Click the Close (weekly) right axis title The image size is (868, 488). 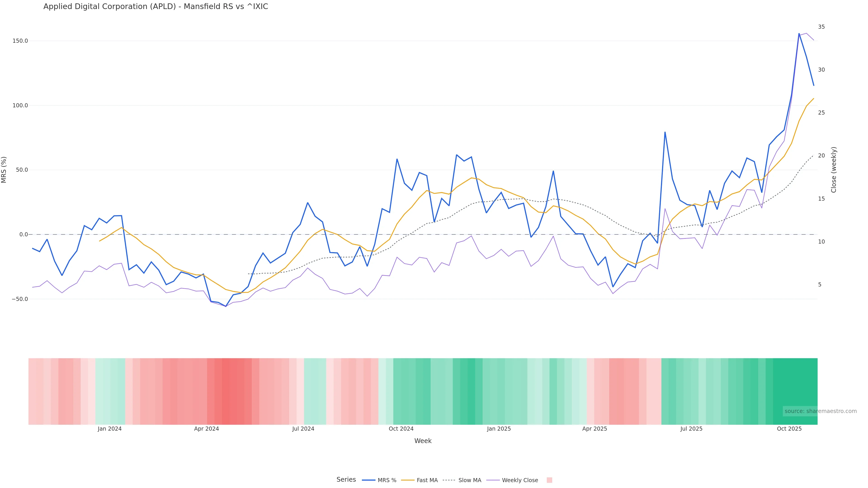click(x=834, y=170)
